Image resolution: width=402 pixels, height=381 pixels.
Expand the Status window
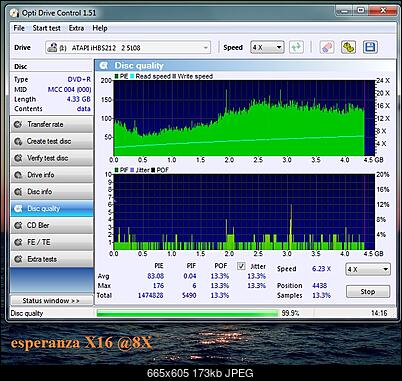[52, 300]
